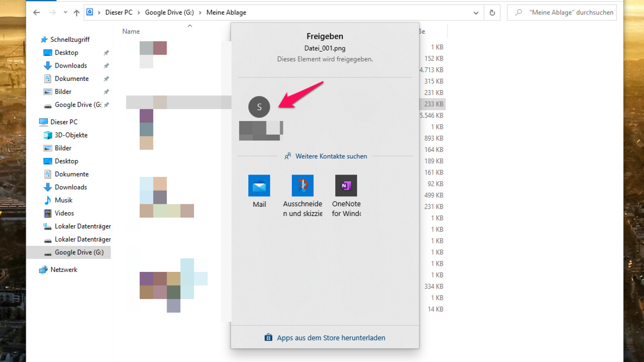Navigate up one folder level arrow

(x=76, y=12)
